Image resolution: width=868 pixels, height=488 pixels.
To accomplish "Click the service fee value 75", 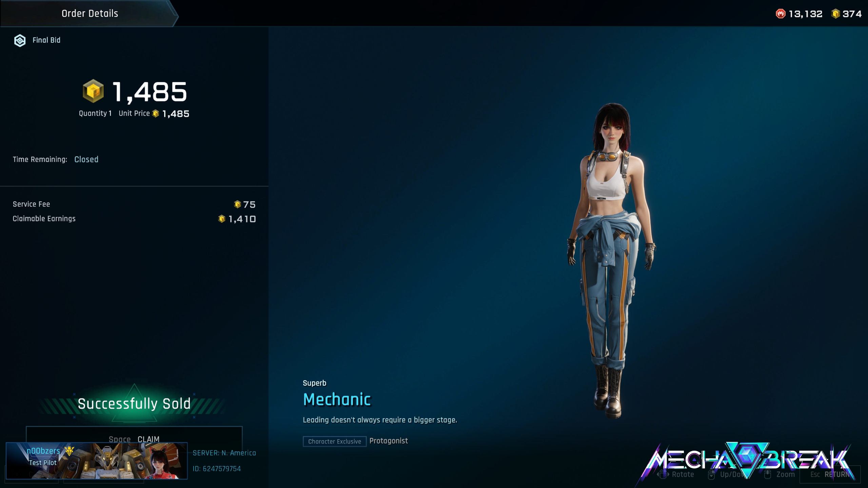I will coord(249,204).
